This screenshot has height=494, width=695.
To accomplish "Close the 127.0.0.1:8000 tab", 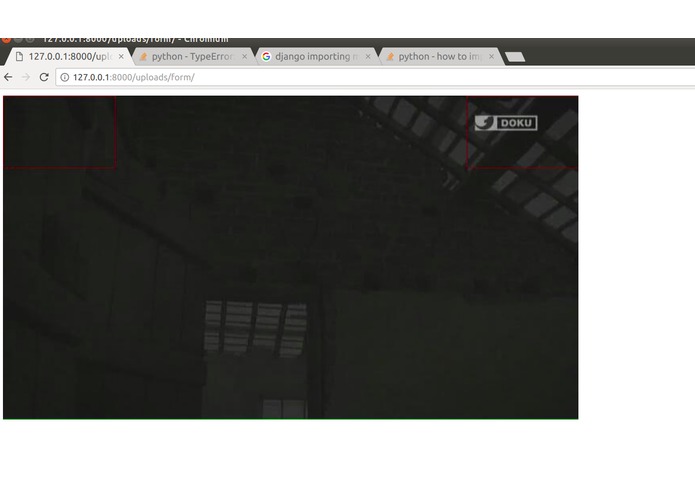I will [x=121, y=57].
